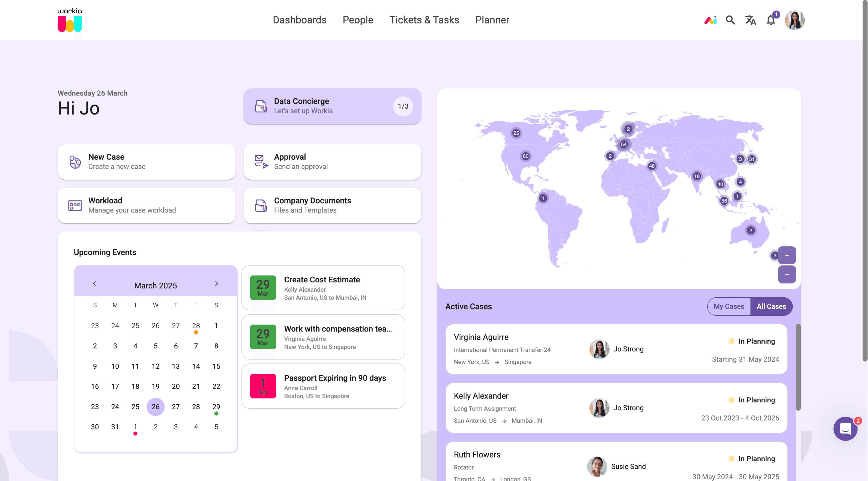Select map cluster marker 4
The height and width of the screenshot is (481, 868).
740,181
